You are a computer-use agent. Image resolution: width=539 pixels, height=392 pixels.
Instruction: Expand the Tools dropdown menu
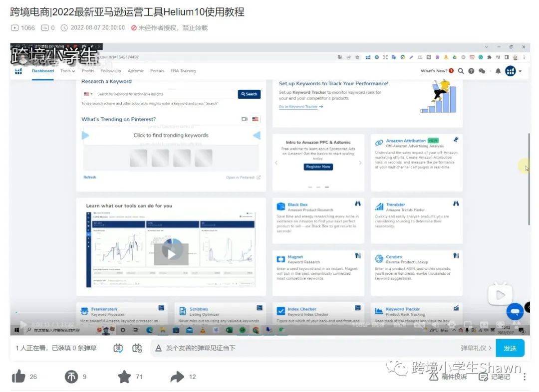click(67, 71)
